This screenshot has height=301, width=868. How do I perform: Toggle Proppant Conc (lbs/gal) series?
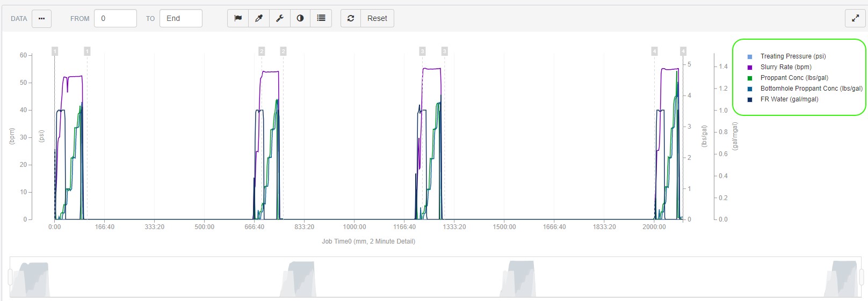pos(794,78)
